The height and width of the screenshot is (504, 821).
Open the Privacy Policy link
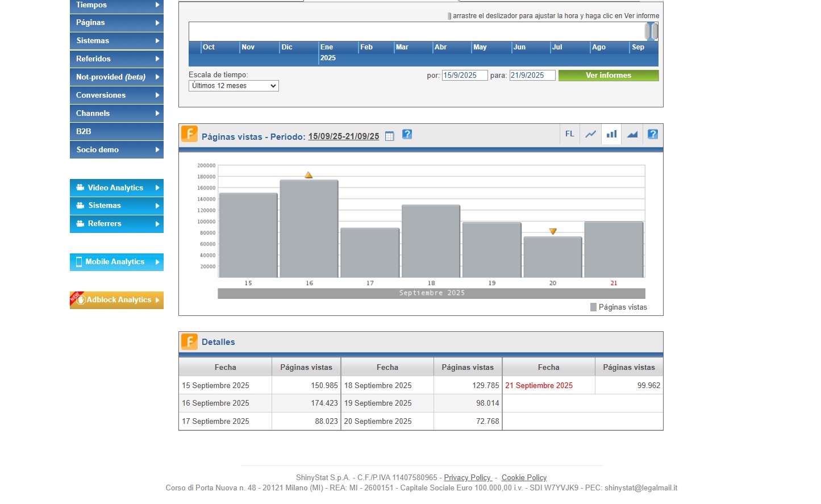(x=467, y=478)
